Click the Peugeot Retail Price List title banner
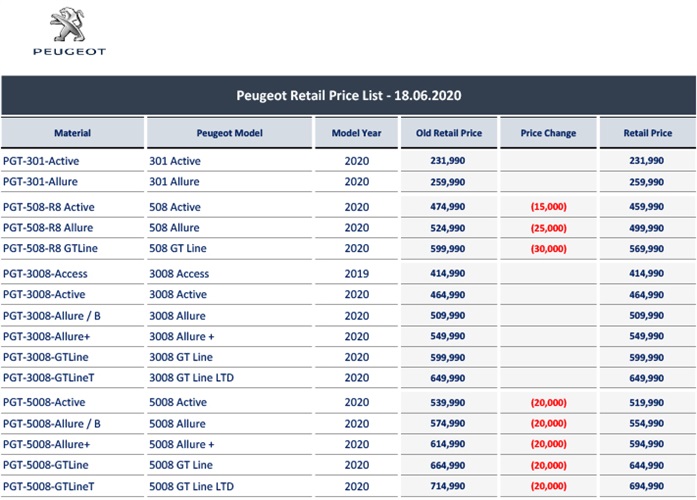The height and width of the screenshot is (500, 697). point(348,95)
